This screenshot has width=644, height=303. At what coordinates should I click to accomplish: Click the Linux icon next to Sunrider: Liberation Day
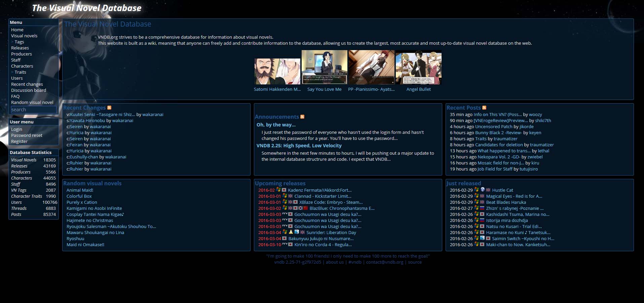[291, 232]
